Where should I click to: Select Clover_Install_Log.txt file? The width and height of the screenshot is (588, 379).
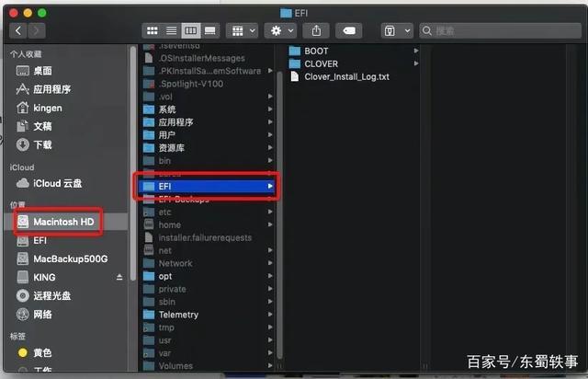(x=347, y=76)
